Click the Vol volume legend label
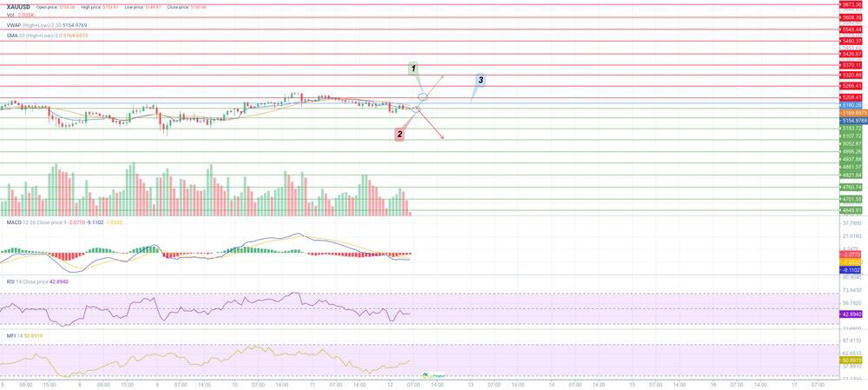The height and width of the screenshot is (390, 868). coord(10,15)
